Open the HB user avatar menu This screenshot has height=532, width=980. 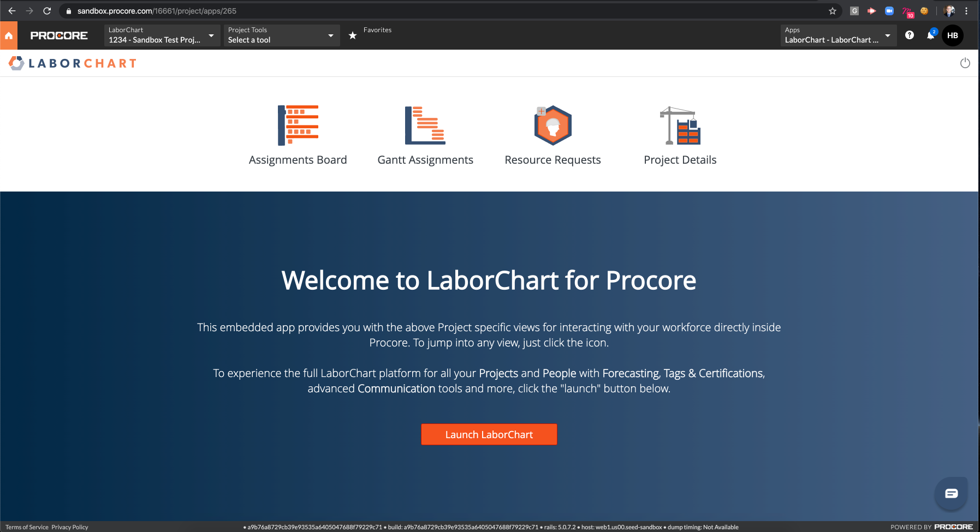(x=953, y=35)
